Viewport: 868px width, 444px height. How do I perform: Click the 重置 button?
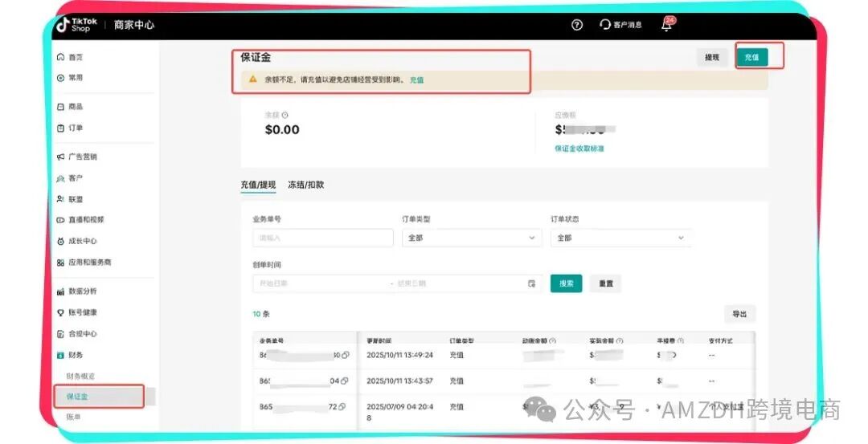pos(605,283)
